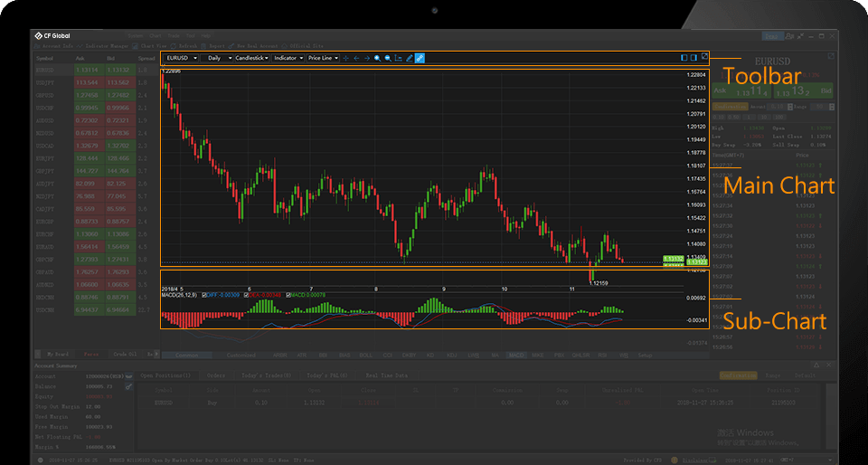Click the CF Global logo

[52, 35]
